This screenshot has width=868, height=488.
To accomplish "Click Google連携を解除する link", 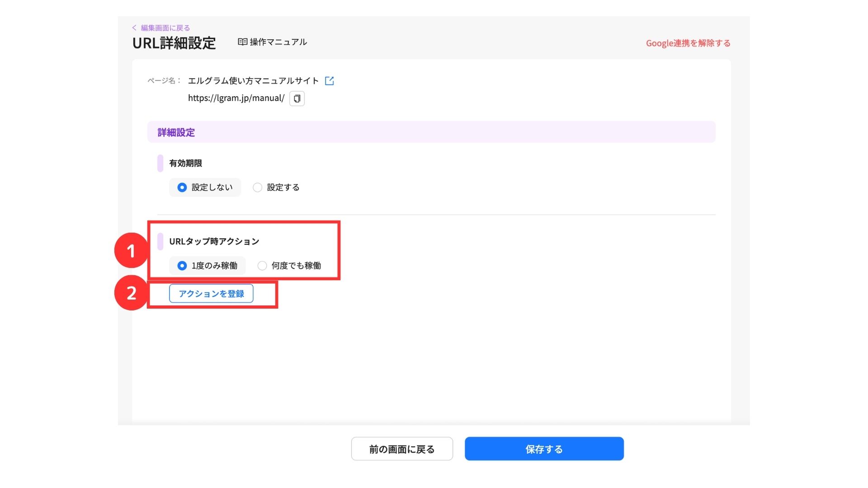I will coord(688,43).
